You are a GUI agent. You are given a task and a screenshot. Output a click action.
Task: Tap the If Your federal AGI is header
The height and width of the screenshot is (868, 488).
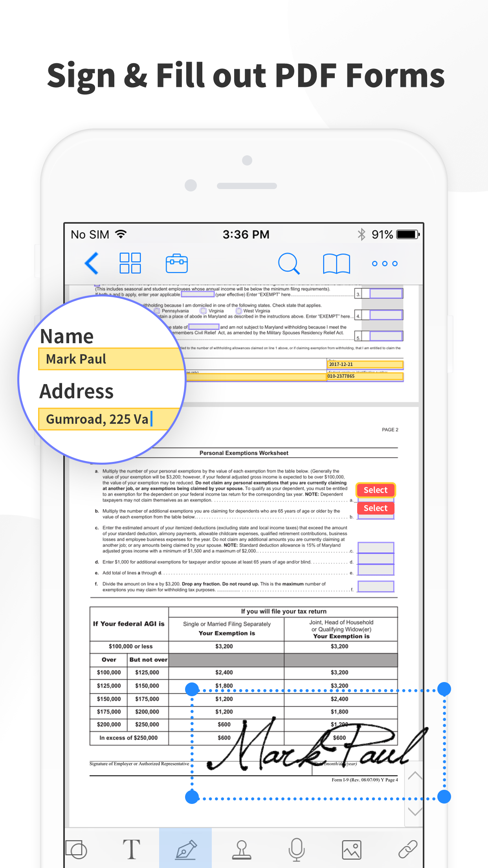click(129, 624)
